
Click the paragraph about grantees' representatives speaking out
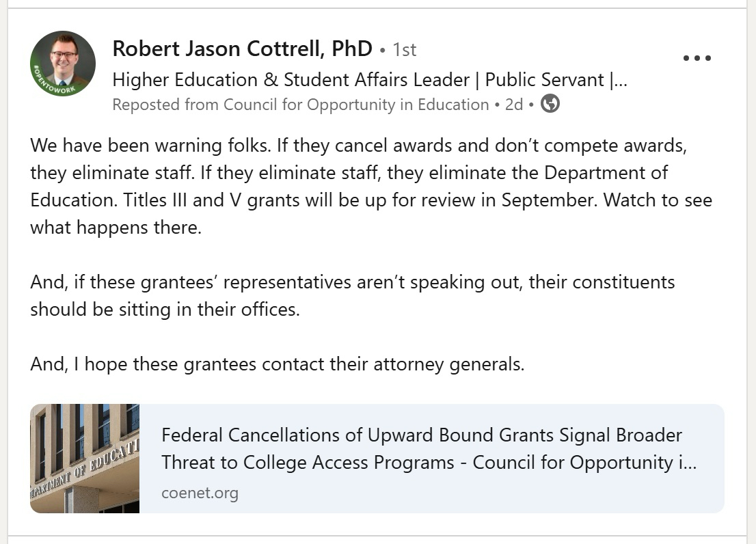(x=352, y=282)
